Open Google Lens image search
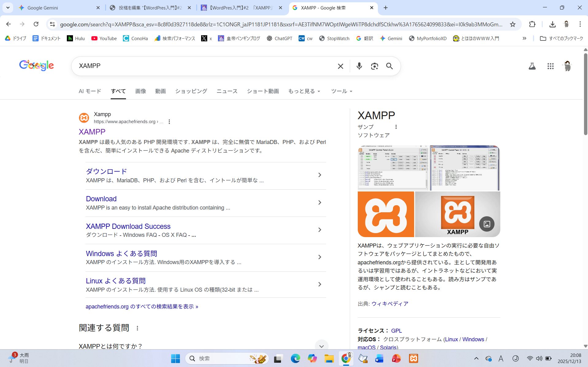This screenshot has height=367, width=588. tap(374, 66)
